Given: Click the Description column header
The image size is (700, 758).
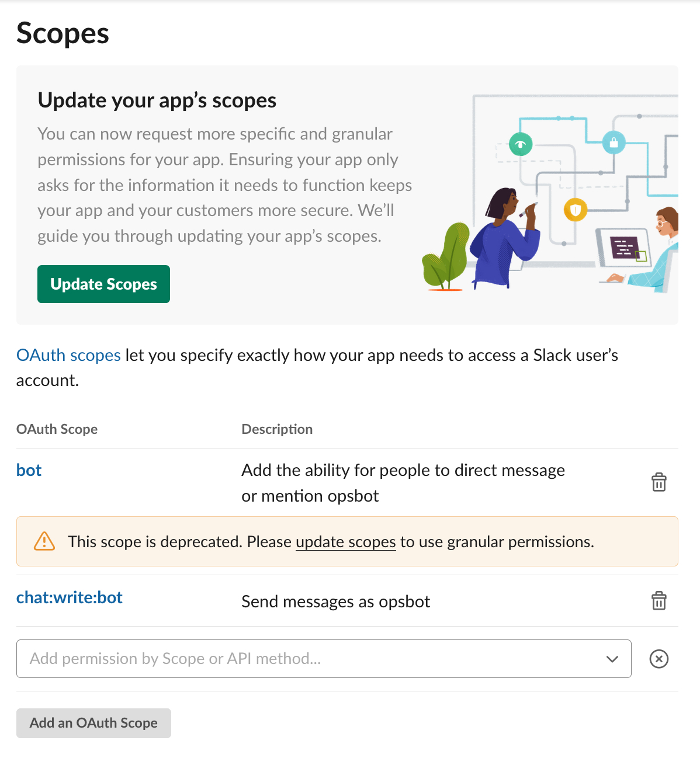Looking at the screenshot, I should (x=277, y=429).
